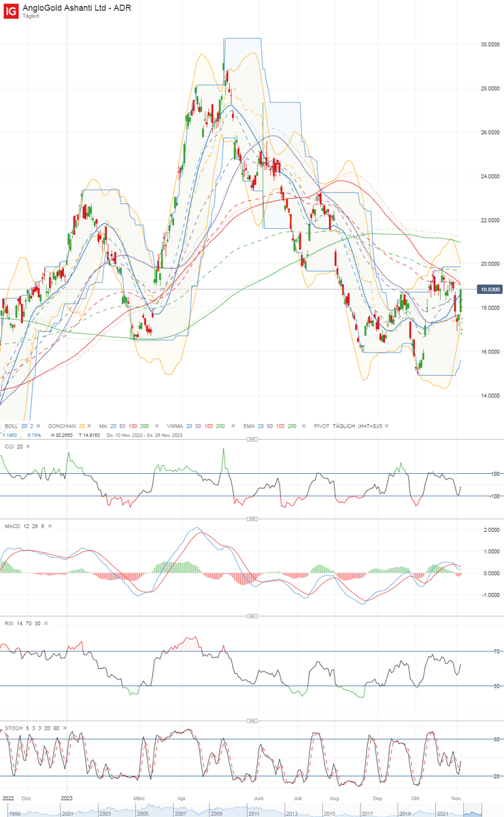This screenshot has height=817, width=504.
Task: Open CCI 20 indicator label
Action: pos(13,447)
